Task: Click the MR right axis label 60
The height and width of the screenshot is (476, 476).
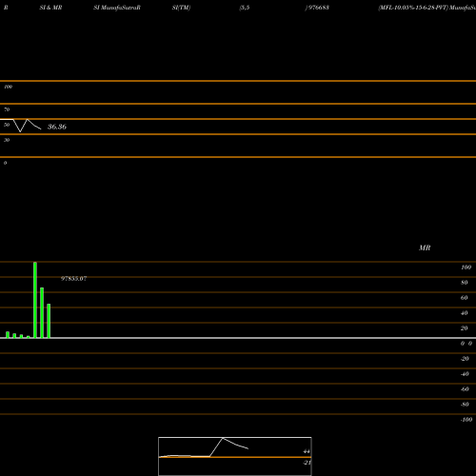Action: [x=465, y=298]
